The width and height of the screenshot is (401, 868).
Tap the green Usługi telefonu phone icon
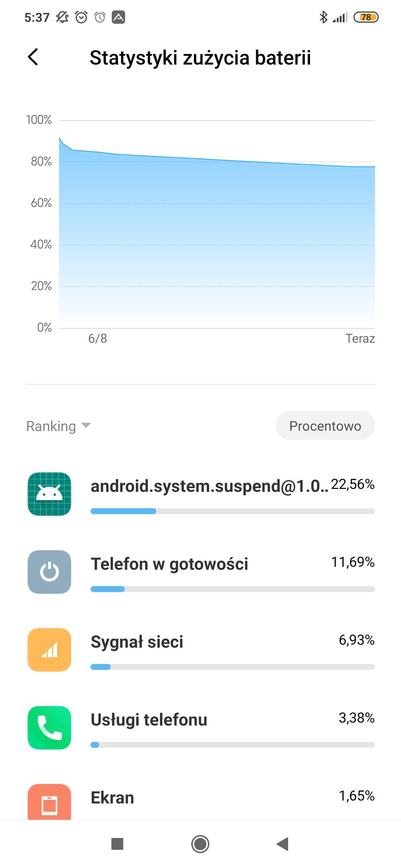coord(49,728)
